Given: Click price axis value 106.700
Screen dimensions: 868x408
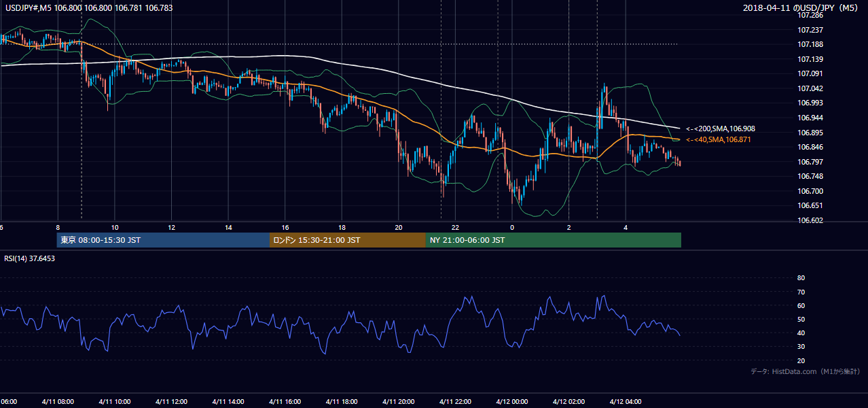Looking at the screenshot, I should [x=810, y=191].
